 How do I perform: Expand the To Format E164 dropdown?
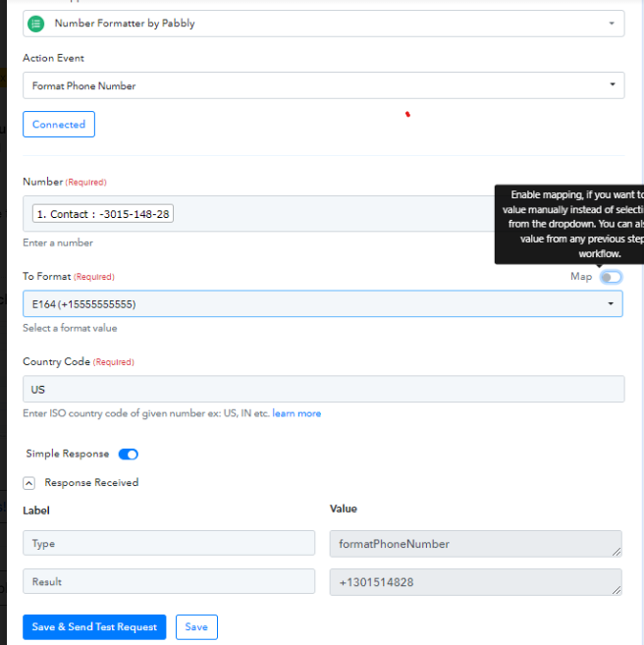tap(323, 304)
